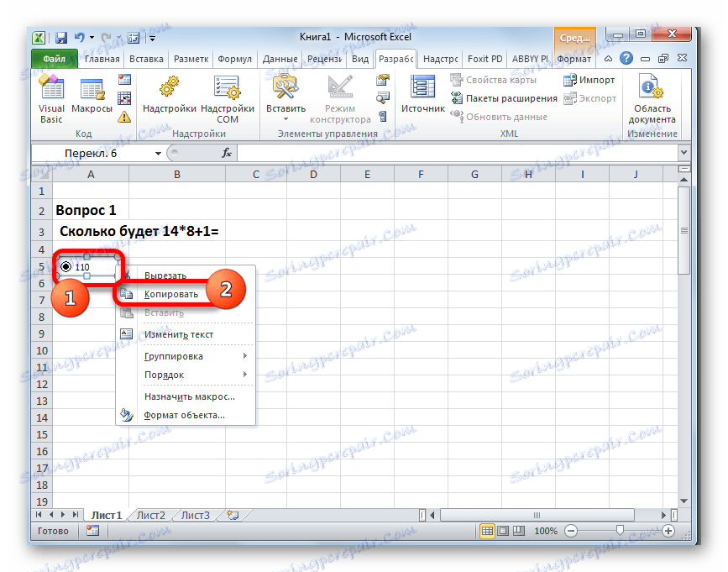728x572 pixels.
Task: Click the XML Import icon
Action: click(589, 80)
